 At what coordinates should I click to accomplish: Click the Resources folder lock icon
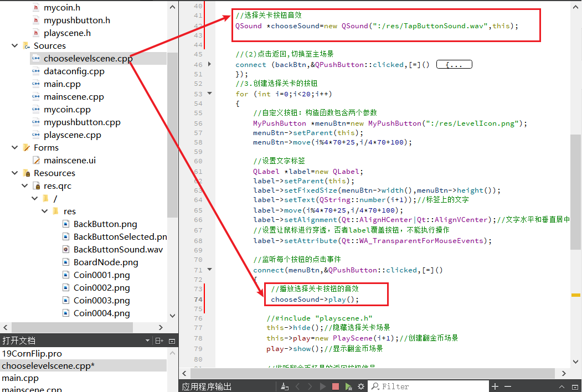[27, 173]
